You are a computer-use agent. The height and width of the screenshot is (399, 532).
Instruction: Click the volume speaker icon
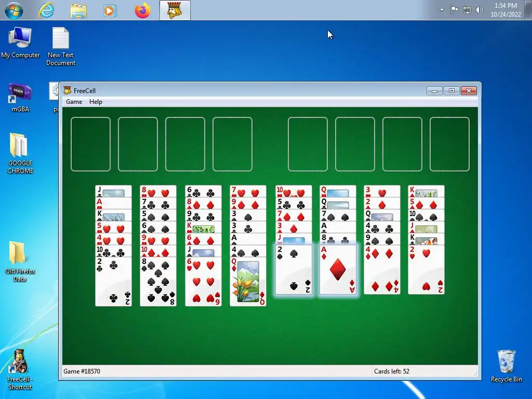point(479,10)
